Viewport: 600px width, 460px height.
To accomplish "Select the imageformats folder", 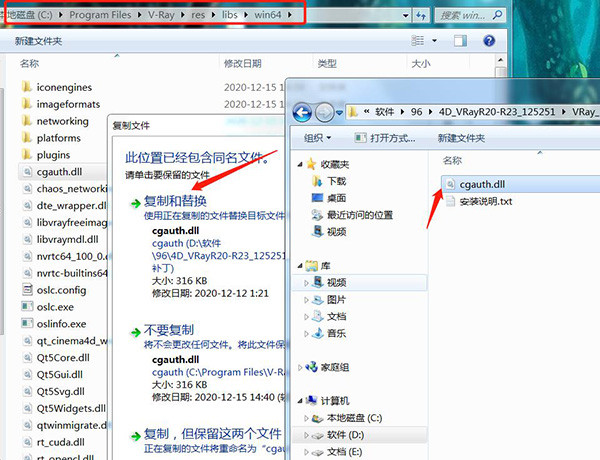I will coord(68,103).
